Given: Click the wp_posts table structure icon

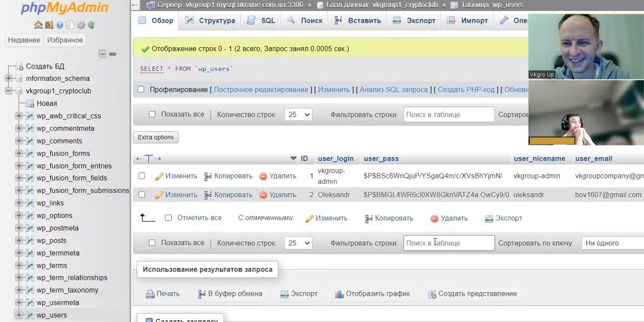Looking at the screenshot, I should click(29, 241).
